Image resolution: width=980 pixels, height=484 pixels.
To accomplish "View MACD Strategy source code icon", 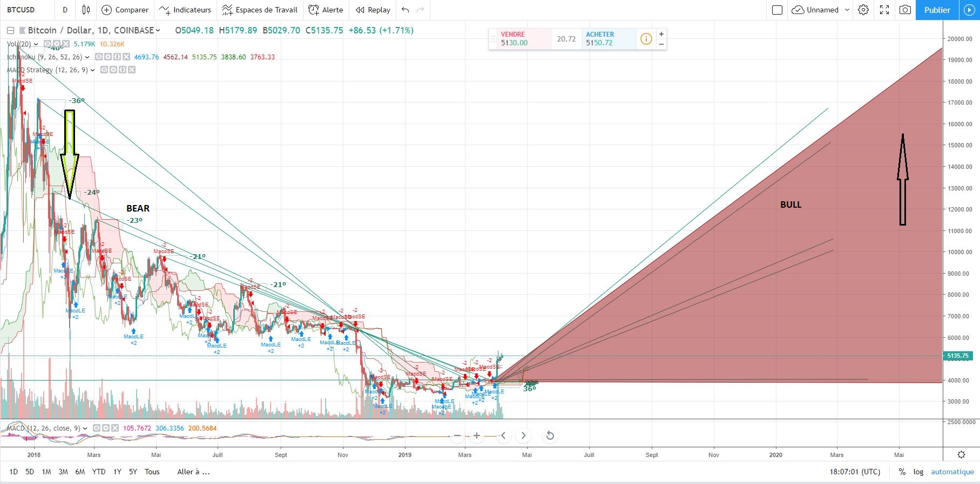I will coord(123,70).
